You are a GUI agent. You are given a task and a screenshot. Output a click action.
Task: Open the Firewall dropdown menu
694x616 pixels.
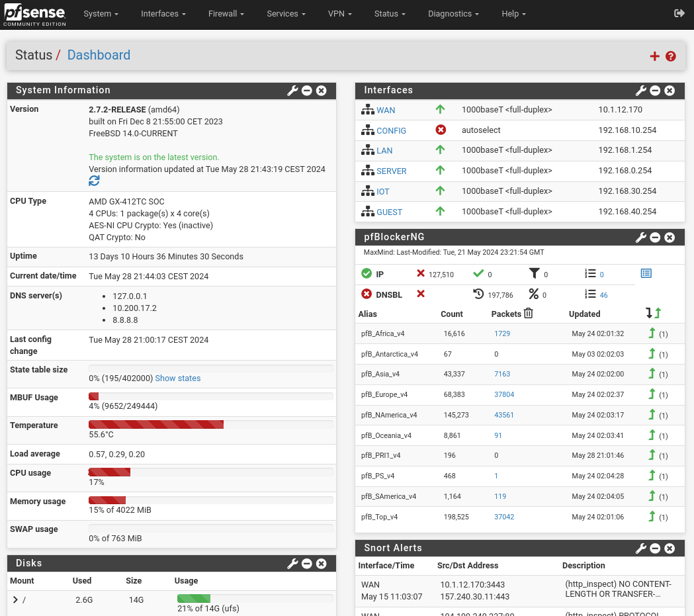226,14
